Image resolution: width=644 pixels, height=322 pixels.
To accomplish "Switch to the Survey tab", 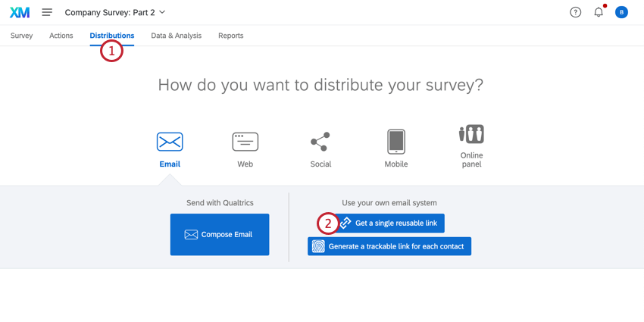I will [x=21, y=36].
